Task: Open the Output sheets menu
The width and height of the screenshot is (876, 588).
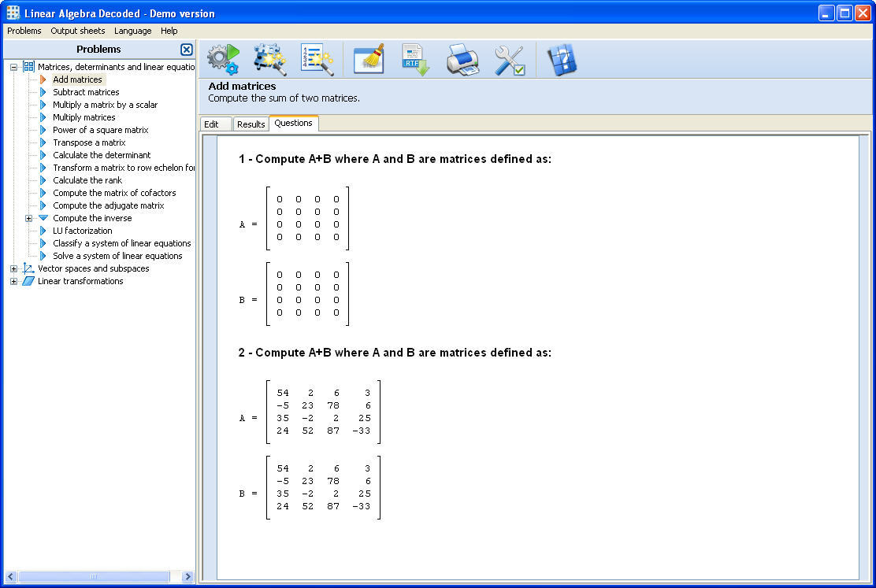Action: coord(78,31)
